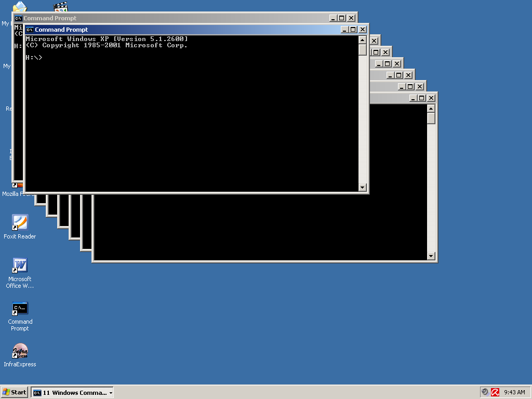
Task: Click the Copyright 1985-2001 Microsoft Corp. line
Action: [107, 45]
